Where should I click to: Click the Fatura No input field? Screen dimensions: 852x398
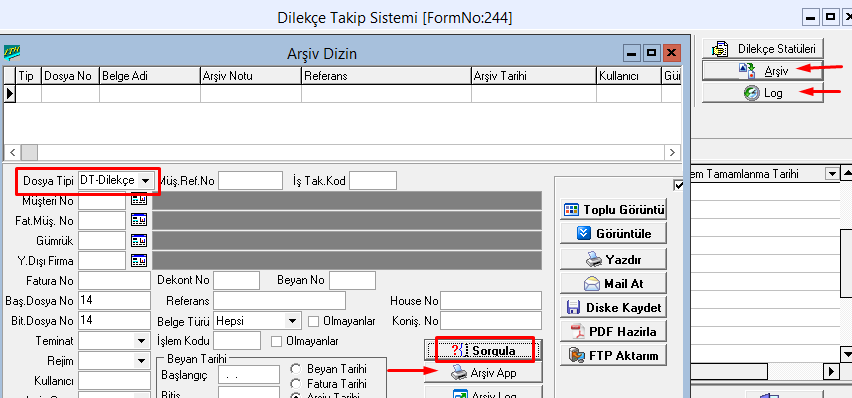(x=114, y=281)
